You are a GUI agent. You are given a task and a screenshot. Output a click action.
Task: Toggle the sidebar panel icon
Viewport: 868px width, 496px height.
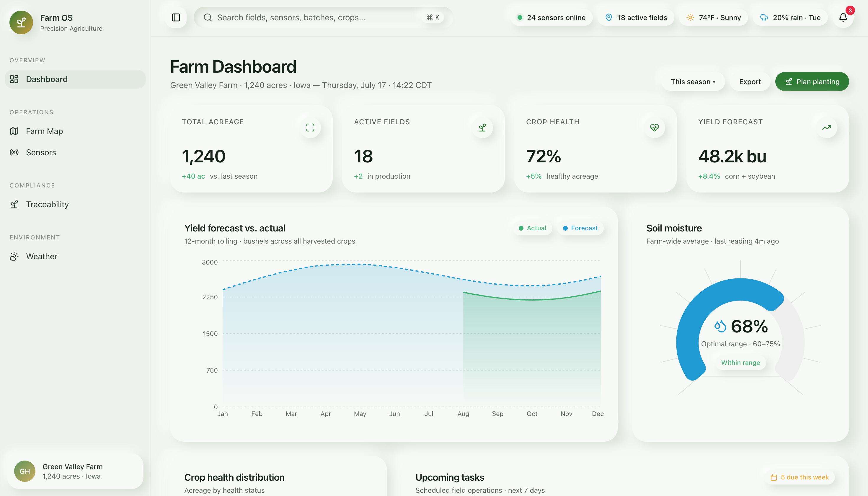[176, 17]
